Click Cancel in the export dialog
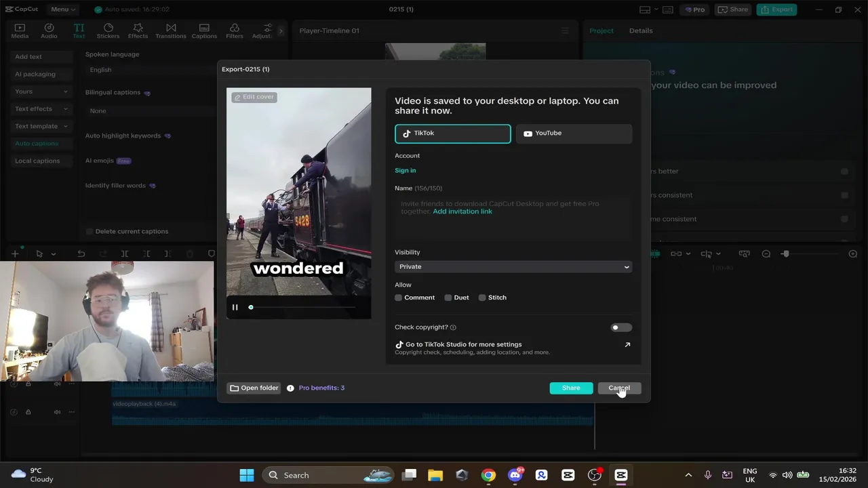The image size is (868, 488). [x=619, y=388]
